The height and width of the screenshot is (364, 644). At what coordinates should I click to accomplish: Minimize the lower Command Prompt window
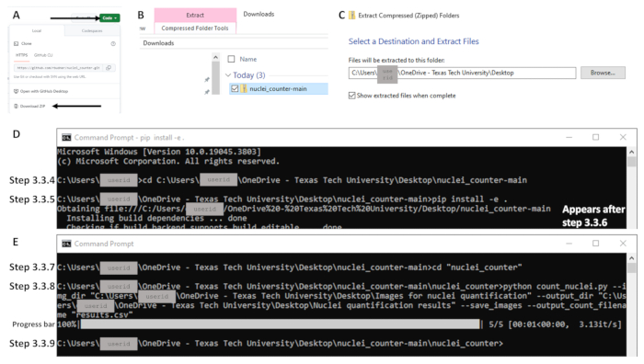[x=569, y=244]
